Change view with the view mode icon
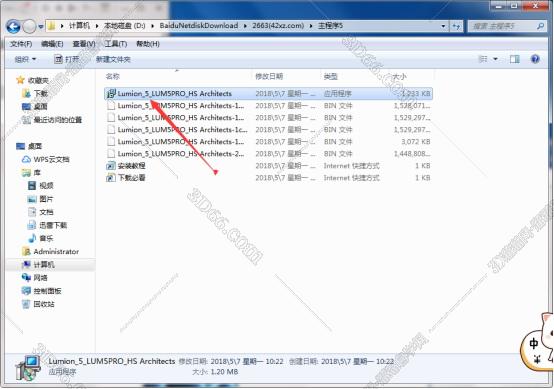 483,59
